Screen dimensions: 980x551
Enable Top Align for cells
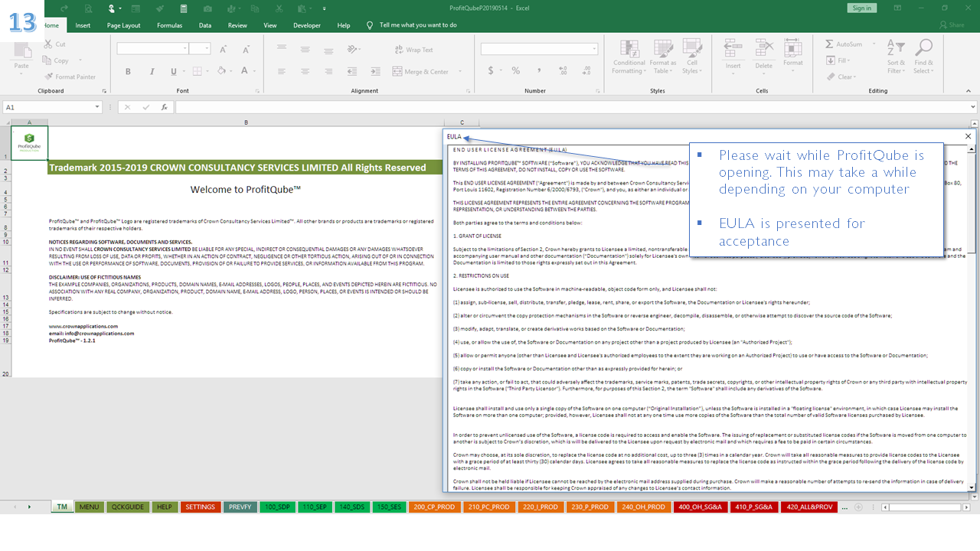coord(282,49)
